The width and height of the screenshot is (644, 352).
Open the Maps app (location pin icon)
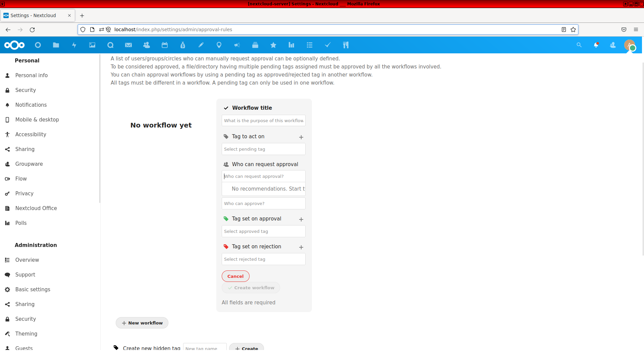click(x=219, y=45)
